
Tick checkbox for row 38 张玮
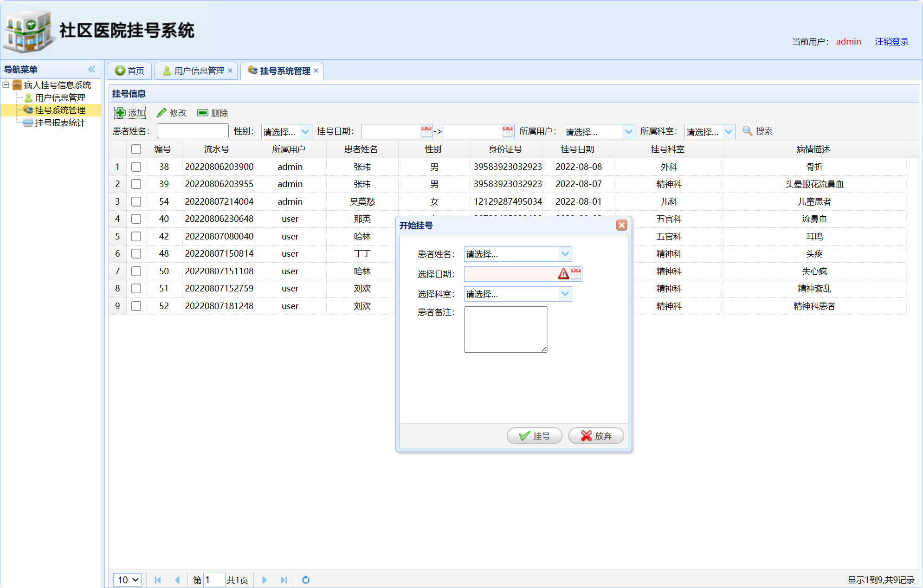coord(136,167)
